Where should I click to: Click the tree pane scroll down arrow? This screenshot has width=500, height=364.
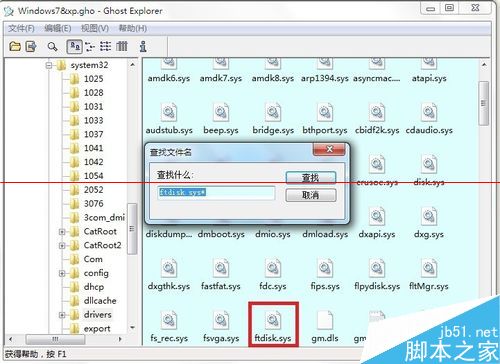pyautogui.click(x=132, y=328)
